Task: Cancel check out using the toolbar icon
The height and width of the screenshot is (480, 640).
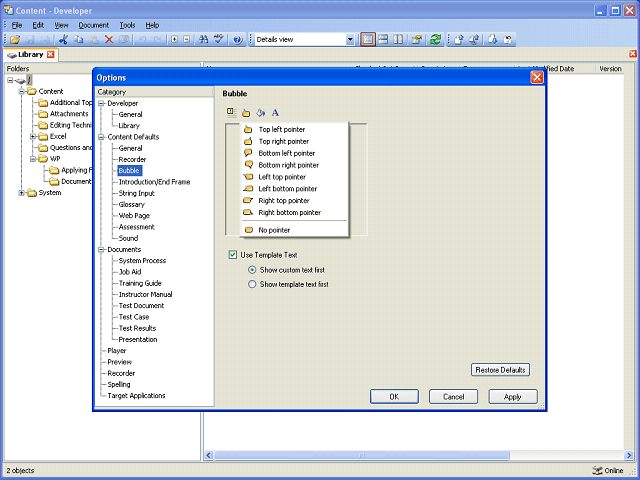Action: pos(508,39)
